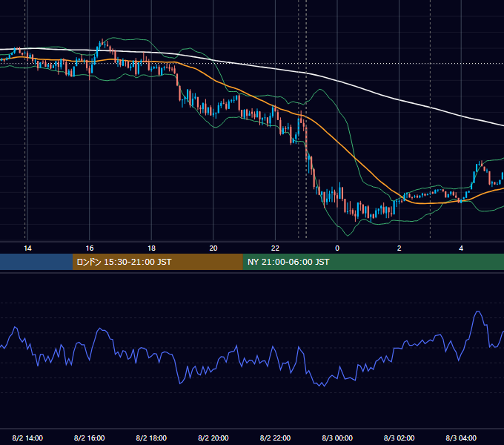Click the 8/2 14:00 label on the lower axis
This screenshot has height=445, width=504.
coord(27,438)
